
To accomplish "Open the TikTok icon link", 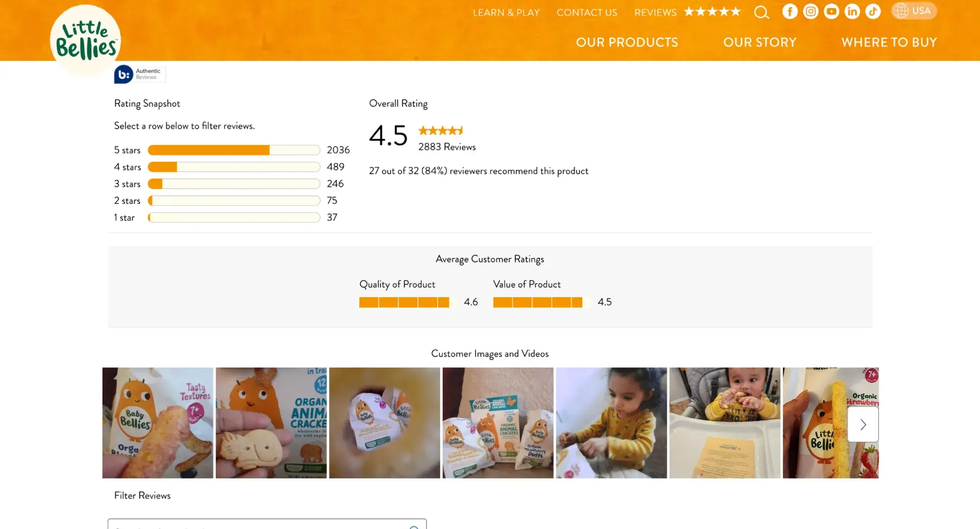I will pos(873,11).
